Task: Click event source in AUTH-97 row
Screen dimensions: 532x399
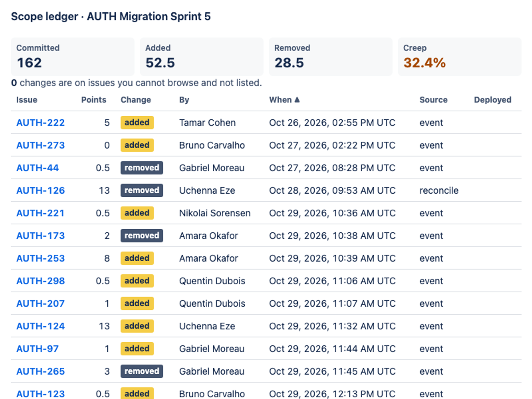Action: point(431,349)
